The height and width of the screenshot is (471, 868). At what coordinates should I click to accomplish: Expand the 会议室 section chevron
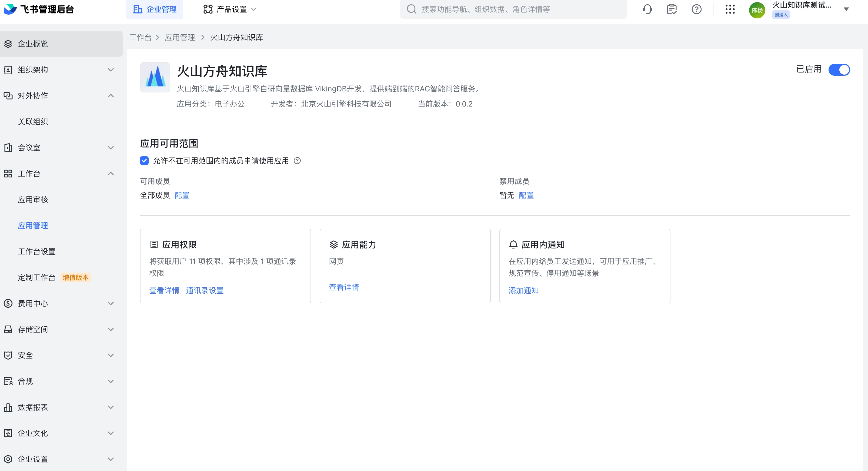point(111,148)
